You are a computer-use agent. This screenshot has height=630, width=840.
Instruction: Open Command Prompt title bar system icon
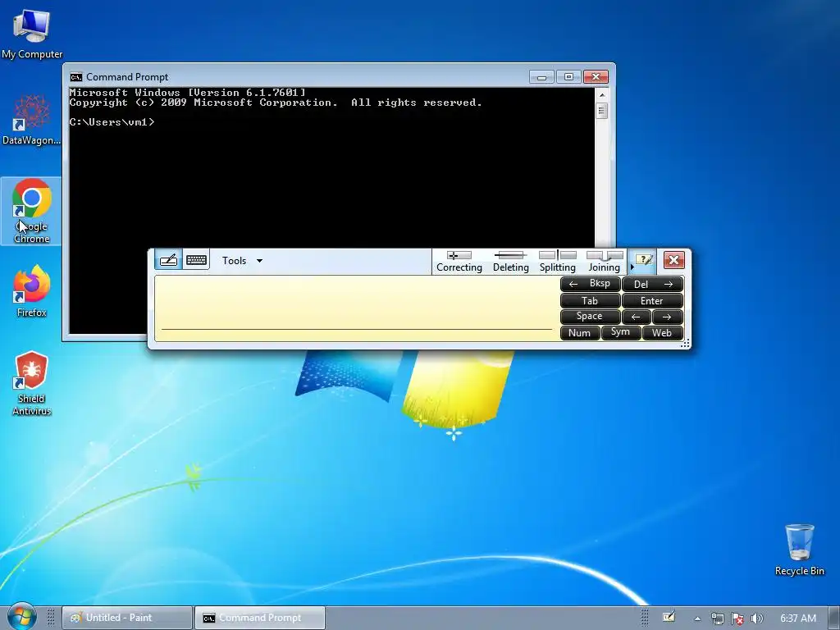76,77
